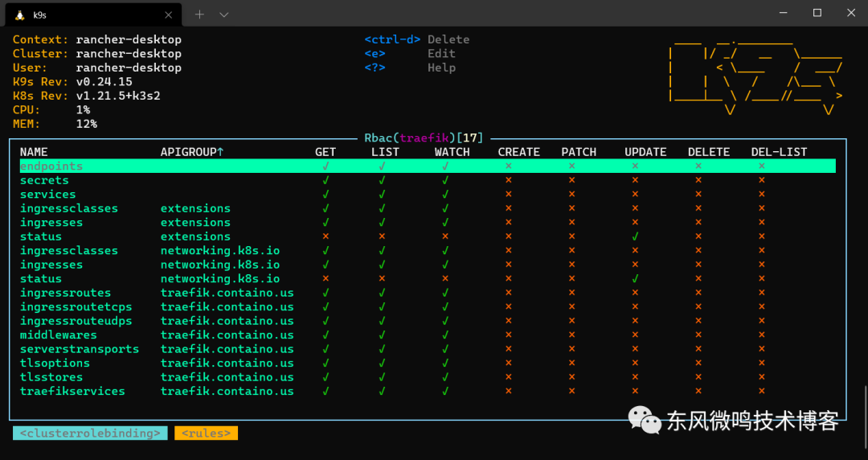This screenshot has height=460, width=868.
Task: Click traefik.containo.us group of serverstransports
Action: [x=227, y=348]
